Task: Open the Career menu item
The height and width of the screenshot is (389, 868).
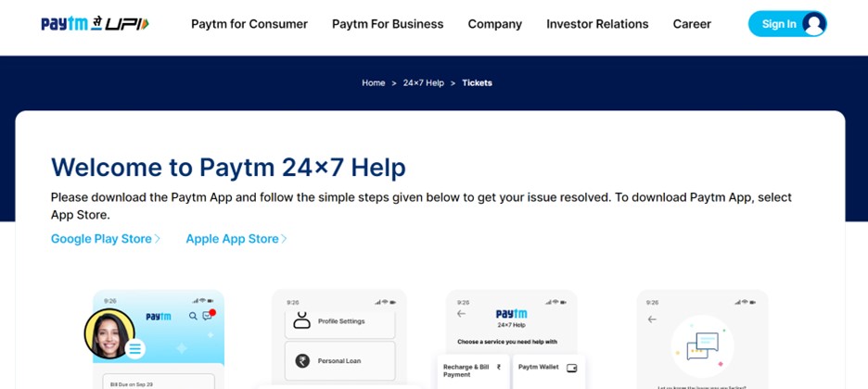Action: [692, 24]
